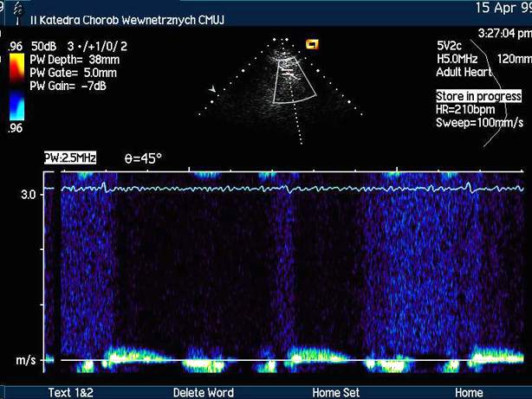Select the PW:2.5MHz frequency field
The height and width of the screenshot is (399, 532).
(70, 158)
